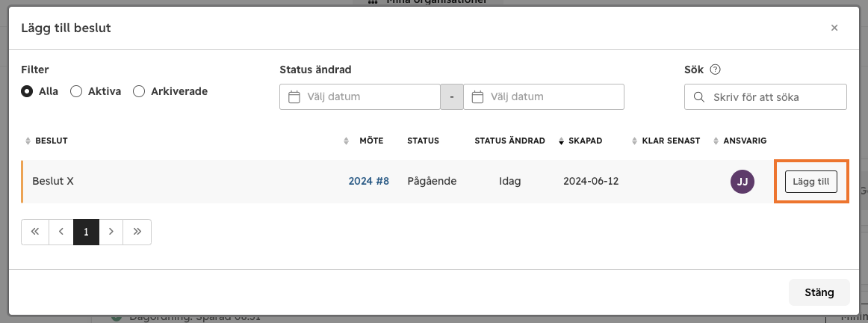Click the Stäng button
The height and width of the screenshot is (323, 868).
[819, 292]
